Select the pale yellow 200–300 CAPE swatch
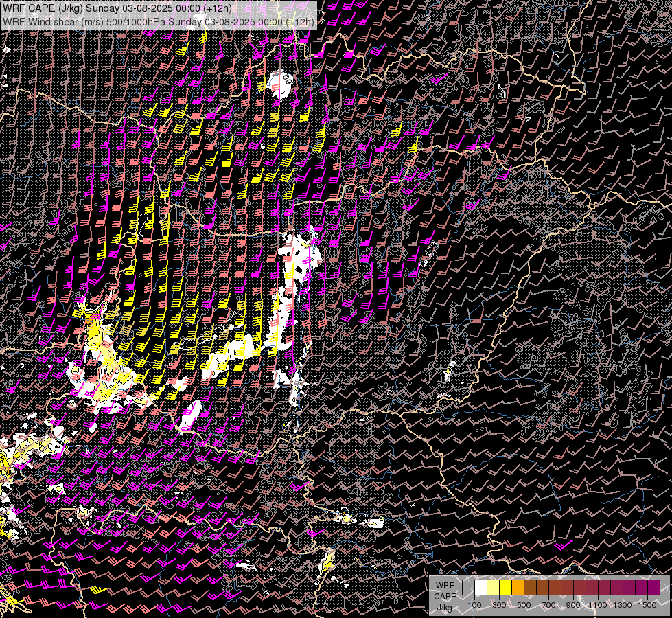672x618 pixels. pos(494,588)
